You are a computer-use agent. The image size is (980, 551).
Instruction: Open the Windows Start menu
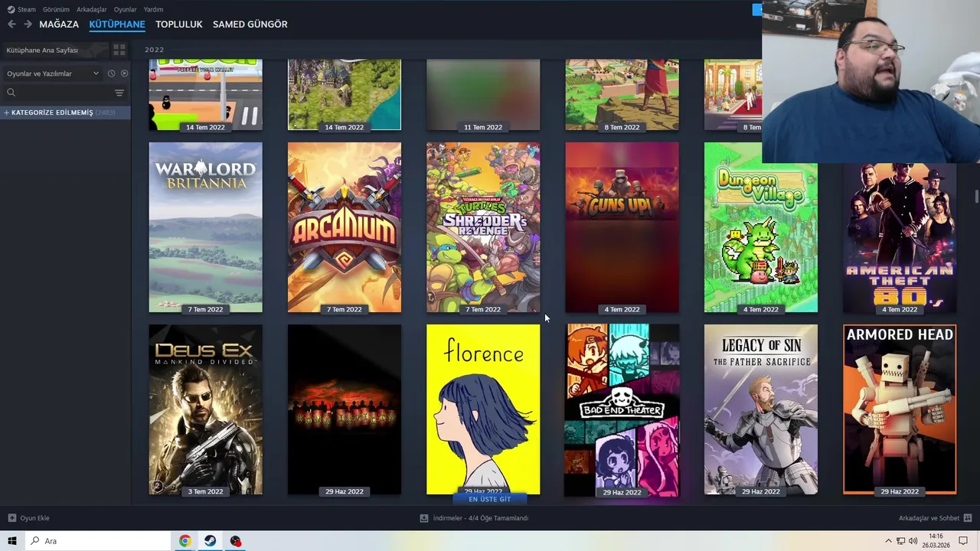pos(11,541)
